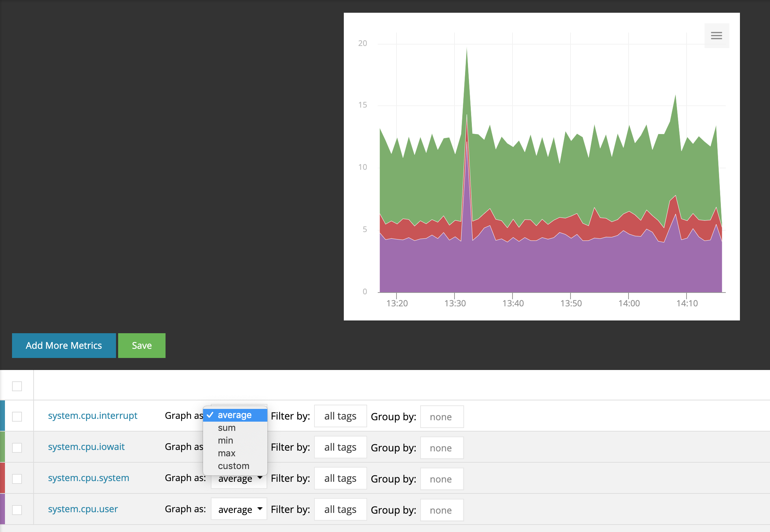Choose 'sum' in the open dropdown list

227,428
